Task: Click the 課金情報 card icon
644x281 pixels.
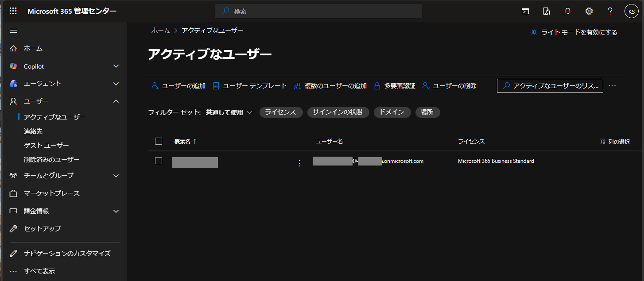Action: [x=13, y=211]
